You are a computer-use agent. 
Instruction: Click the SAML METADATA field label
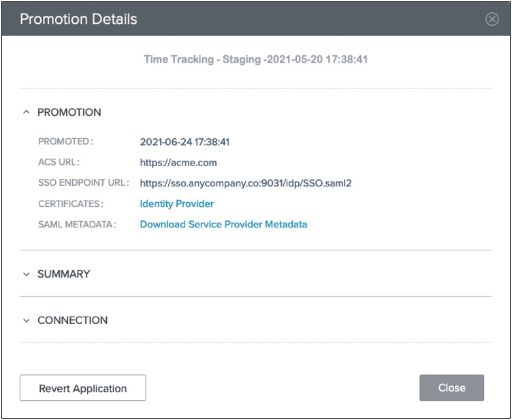77,224
